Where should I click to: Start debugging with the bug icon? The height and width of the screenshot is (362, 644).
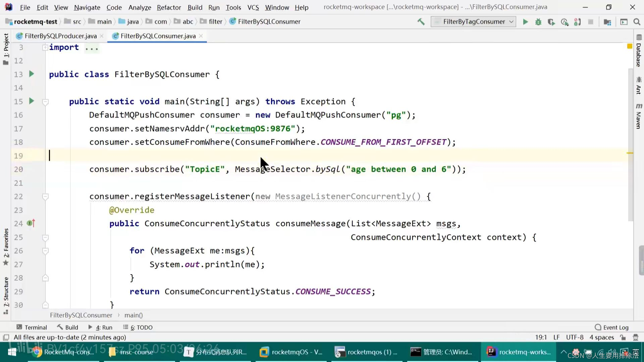click(x=538, y=22)
